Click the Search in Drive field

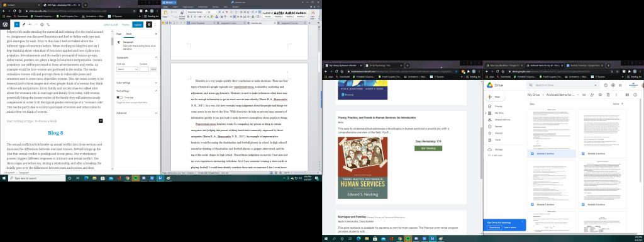[x=563, y=85]
